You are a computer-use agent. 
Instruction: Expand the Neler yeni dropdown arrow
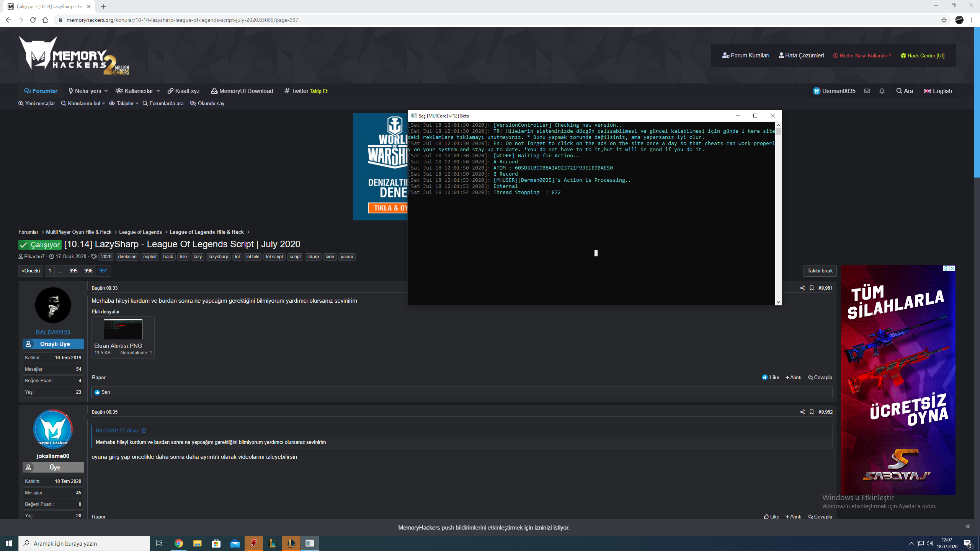(x=106, y=91)
